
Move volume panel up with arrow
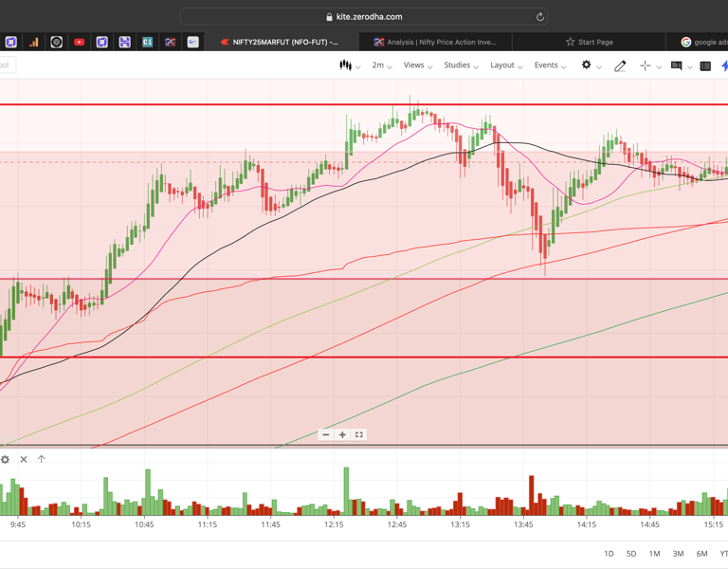[42, 459]
